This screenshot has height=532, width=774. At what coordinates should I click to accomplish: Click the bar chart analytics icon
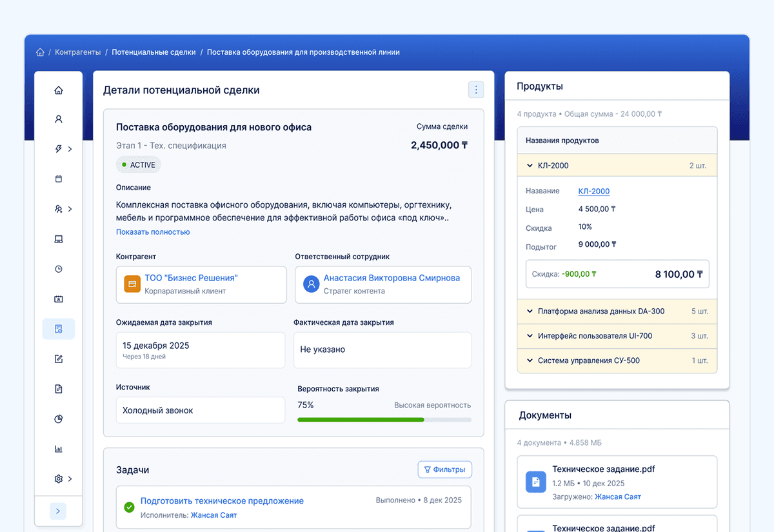[x=59, y=448]
